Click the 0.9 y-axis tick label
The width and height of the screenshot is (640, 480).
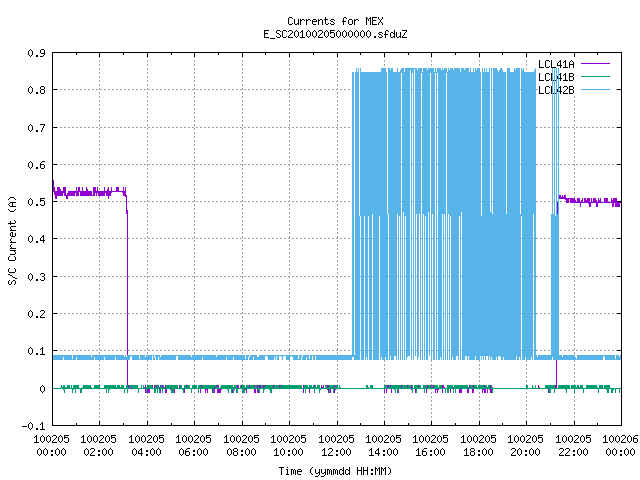[36, 53]
